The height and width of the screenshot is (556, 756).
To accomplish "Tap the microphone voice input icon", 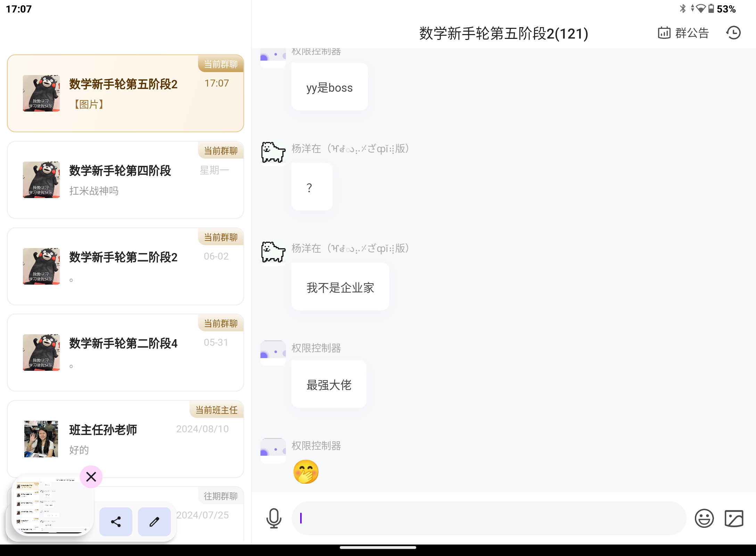I will click(x=274, y=518).
